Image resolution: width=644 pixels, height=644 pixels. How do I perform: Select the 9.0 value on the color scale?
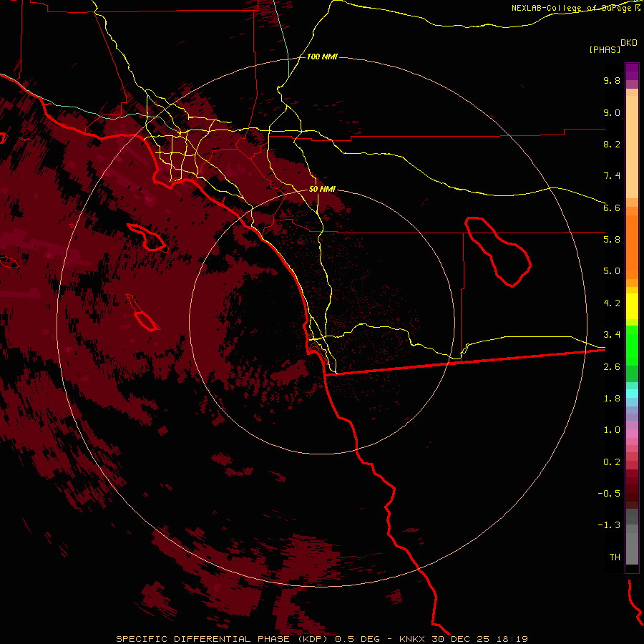612,112
